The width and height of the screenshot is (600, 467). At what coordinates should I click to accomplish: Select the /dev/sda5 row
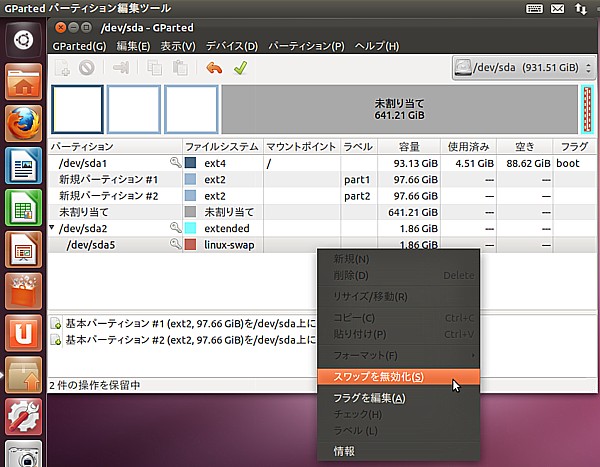point(322,245)
